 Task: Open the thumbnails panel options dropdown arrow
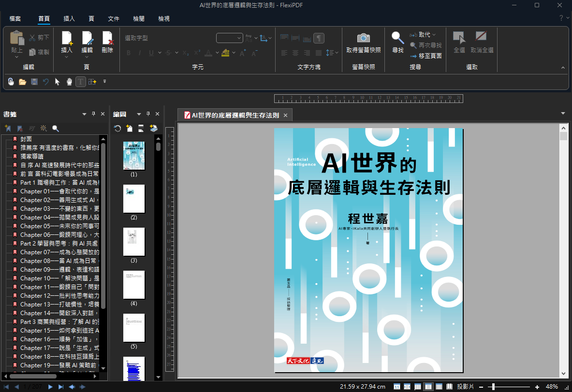(139, 114)
